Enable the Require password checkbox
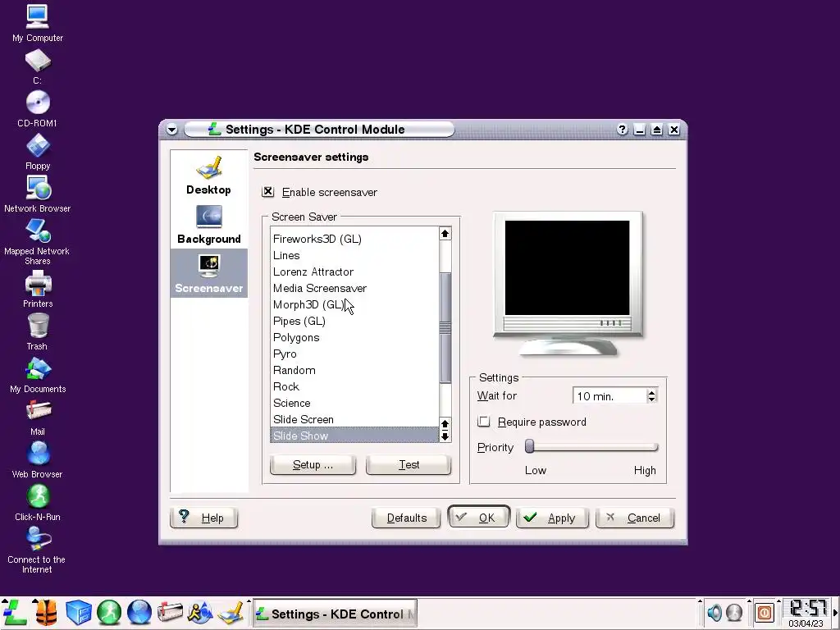Image resolution: width=840 pixels, height=630 pixels. [x=484, y=422]
